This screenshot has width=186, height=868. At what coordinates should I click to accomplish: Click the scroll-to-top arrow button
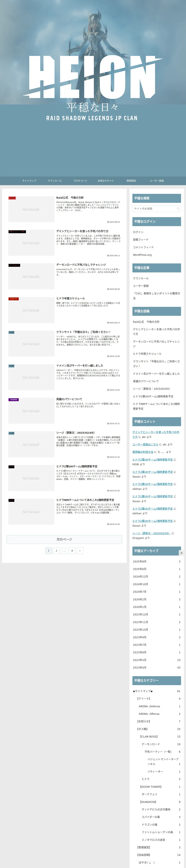182,553
